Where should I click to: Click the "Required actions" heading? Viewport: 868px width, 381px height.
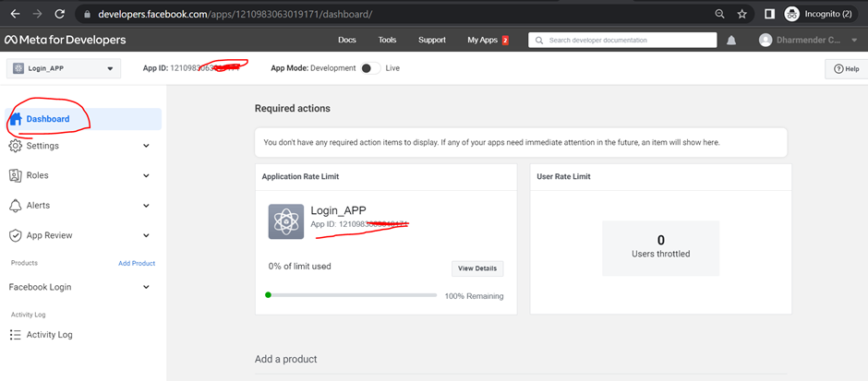293,108
